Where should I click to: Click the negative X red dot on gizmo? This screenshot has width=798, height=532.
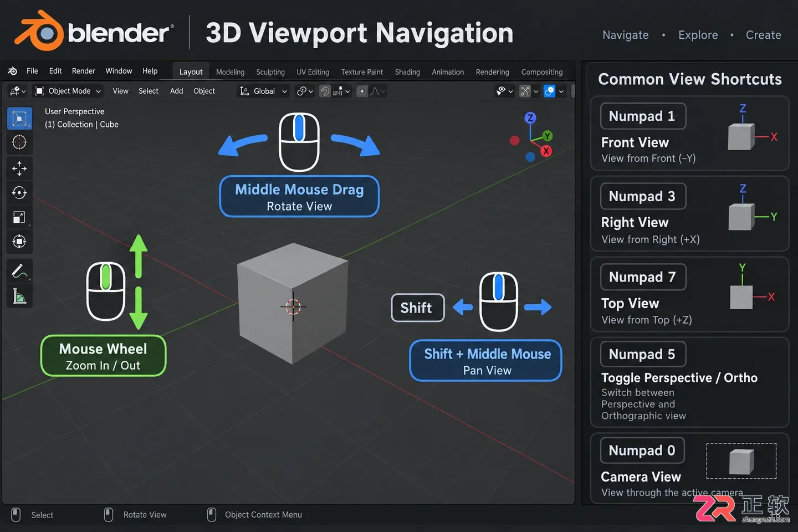[515, 140]
